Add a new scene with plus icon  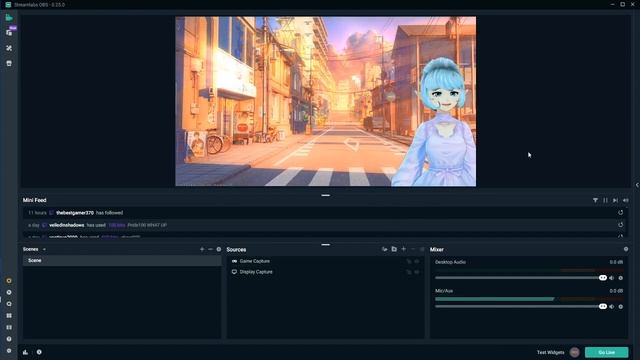202,249
